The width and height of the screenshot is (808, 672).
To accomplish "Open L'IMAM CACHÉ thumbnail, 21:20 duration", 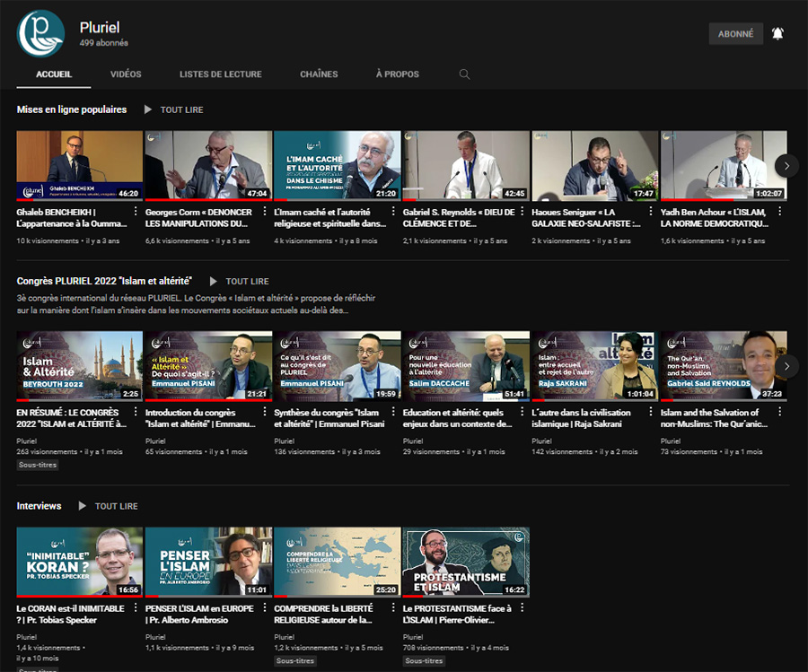I will coord(337,165).
